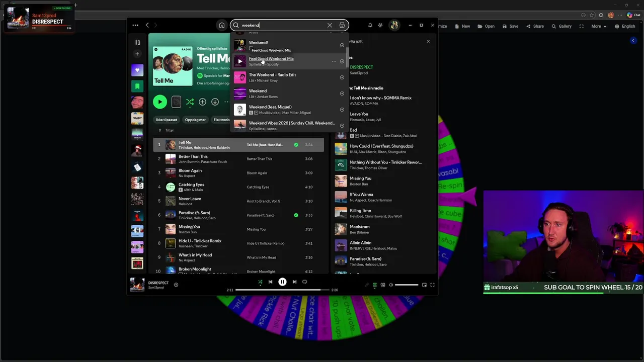Collapse the Your Library sidebar icon
The height and width of the screenshot is (362, 644).
pos(137,42)
